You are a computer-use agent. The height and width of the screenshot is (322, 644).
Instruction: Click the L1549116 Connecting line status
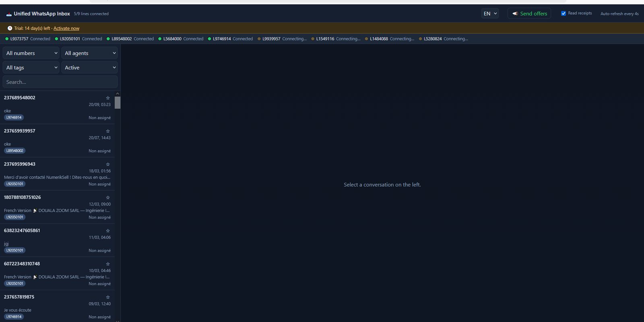pyautogui.click(x=336, y=39)
